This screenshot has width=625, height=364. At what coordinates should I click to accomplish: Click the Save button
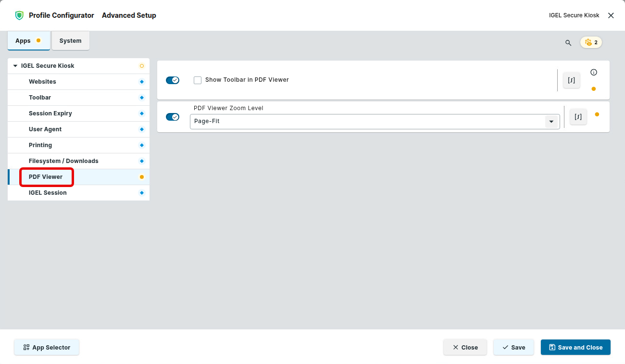[x=513, y=347]
